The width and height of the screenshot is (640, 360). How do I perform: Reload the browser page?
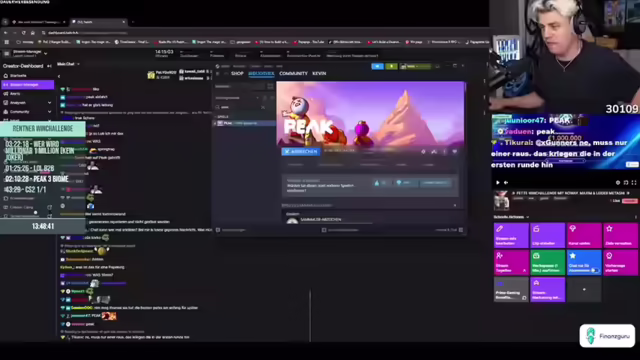pos(23,33)
